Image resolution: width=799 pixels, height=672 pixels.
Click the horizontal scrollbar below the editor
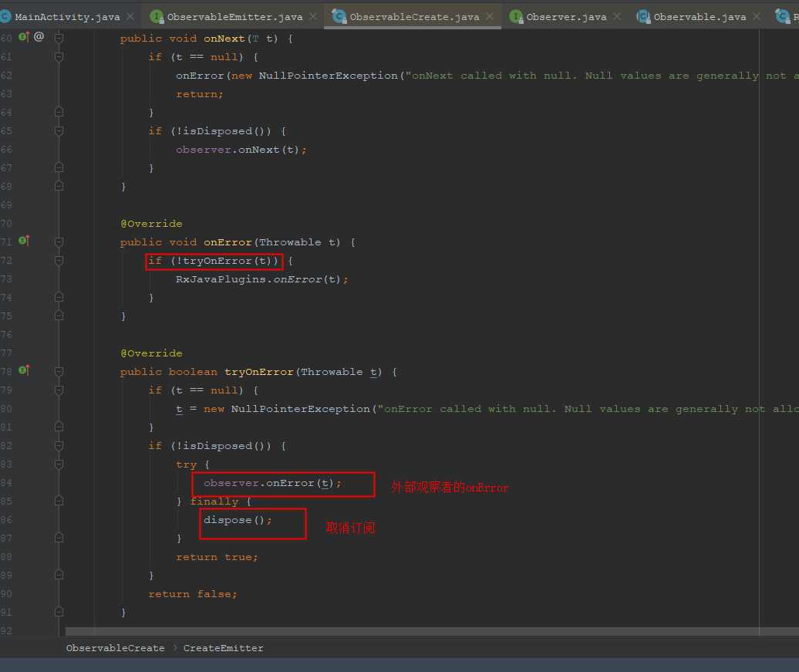pos(432,631)
